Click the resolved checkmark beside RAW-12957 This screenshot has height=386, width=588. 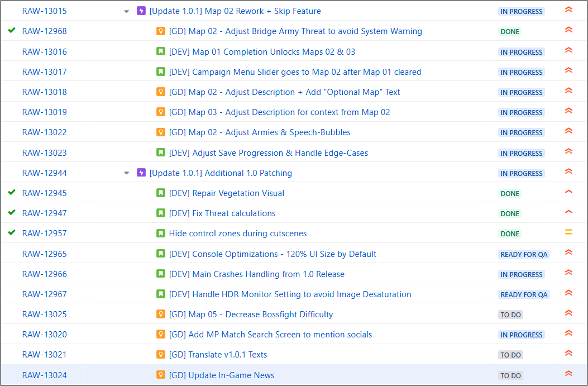coord(12,232)
